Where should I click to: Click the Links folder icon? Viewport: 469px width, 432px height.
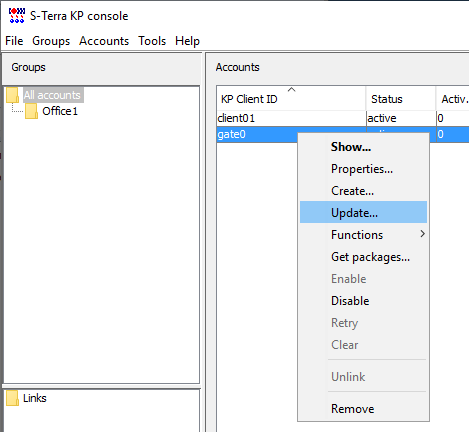tap(13, 398)
